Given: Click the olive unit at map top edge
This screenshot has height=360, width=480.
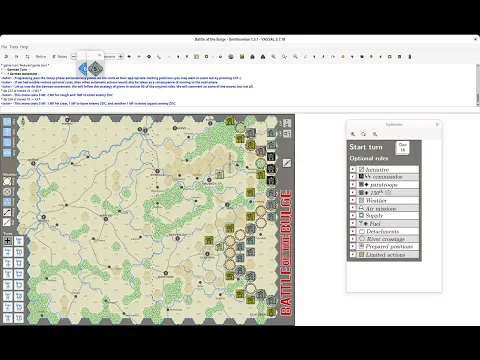Looking at the screenshot, I should click(x=230, y=121).
